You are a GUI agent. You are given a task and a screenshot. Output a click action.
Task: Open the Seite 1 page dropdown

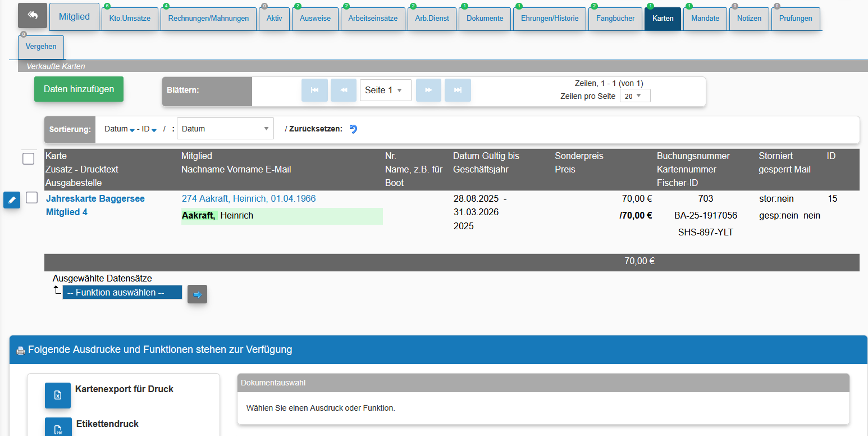tap(386, 90)
